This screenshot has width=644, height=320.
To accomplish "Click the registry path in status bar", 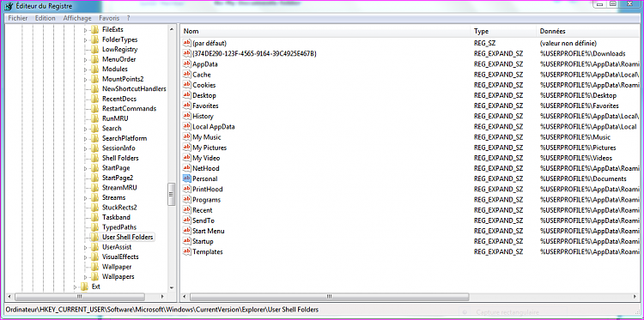I will click(161, 310).
